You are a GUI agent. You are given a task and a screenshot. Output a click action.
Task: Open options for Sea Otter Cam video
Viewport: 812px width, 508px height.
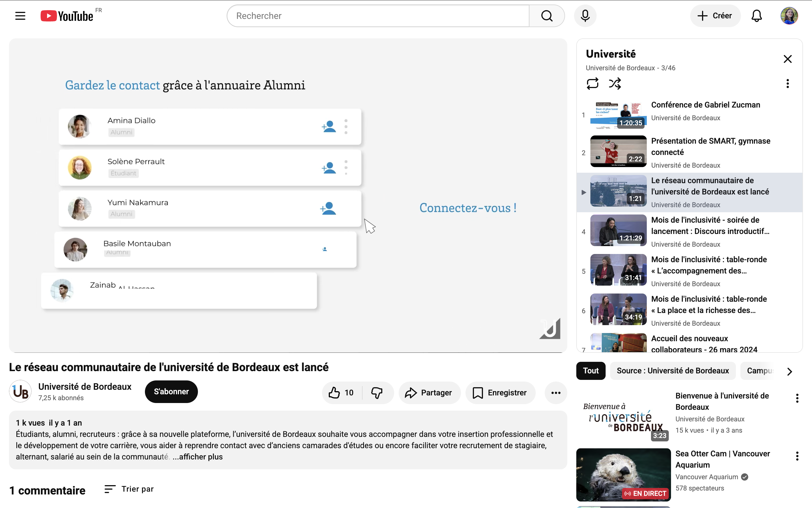coord(797,456)
